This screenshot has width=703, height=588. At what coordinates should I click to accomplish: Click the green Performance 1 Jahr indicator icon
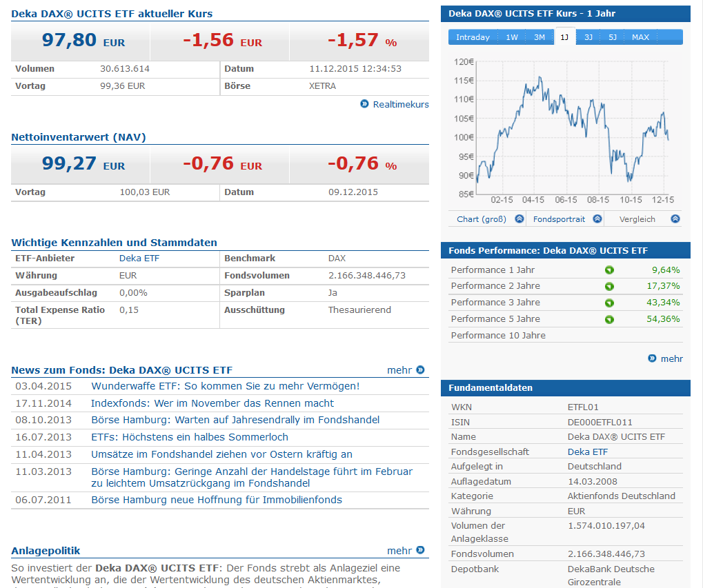[x=609, y=270]
